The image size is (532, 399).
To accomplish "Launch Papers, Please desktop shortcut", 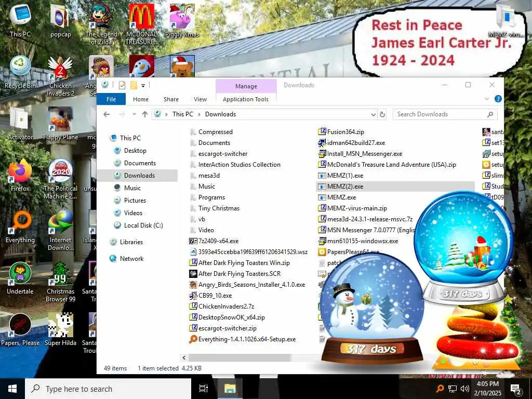I will (x=20, y=330).
